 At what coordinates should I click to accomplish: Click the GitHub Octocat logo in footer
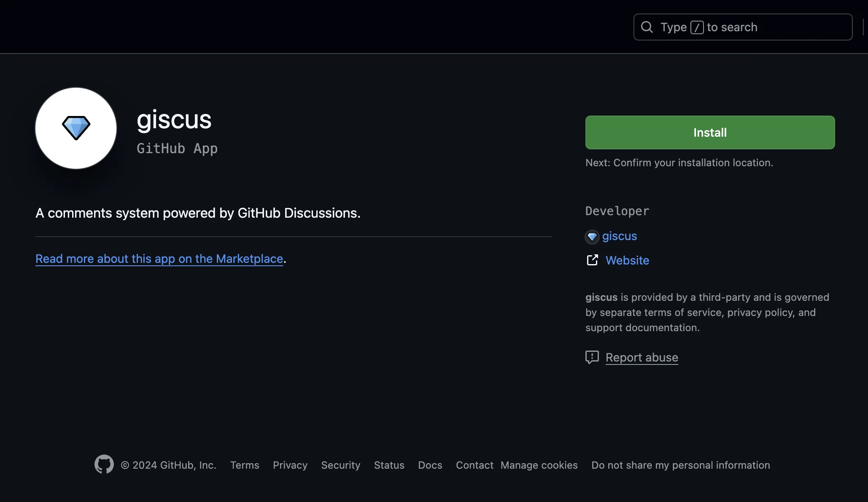(x=104, y=464)
